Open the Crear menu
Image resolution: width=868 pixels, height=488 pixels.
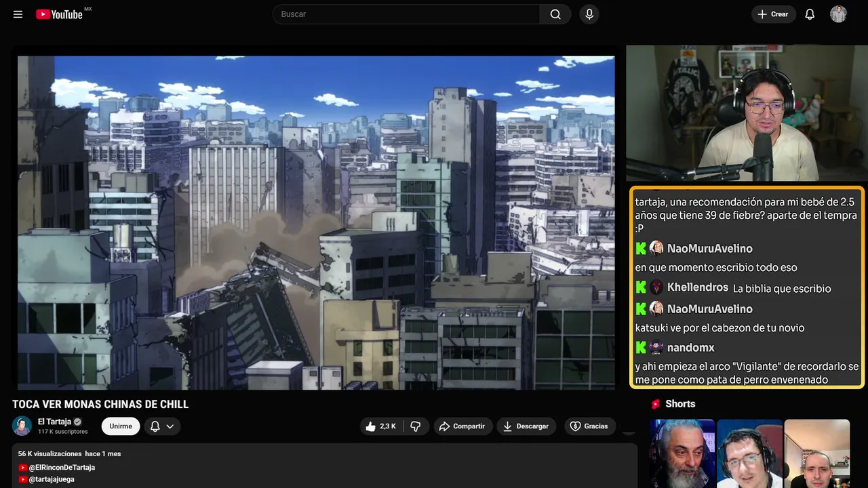[773, 14]
